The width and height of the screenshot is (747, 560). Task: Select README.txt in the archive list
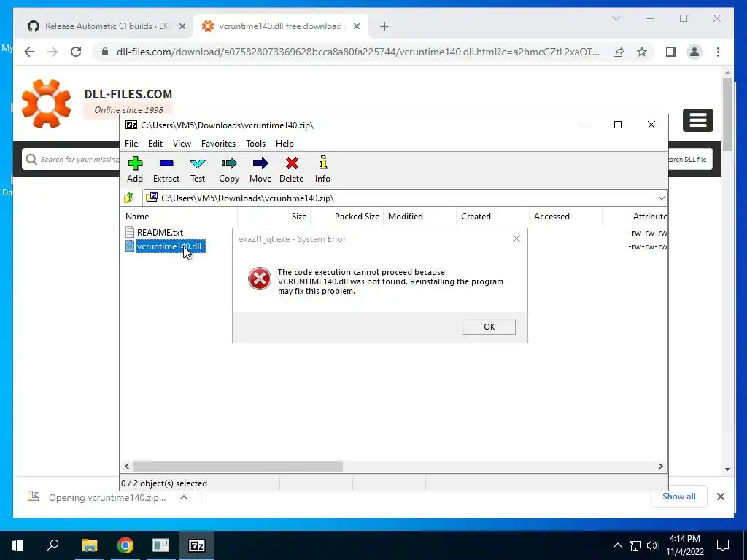pos(160,233)
